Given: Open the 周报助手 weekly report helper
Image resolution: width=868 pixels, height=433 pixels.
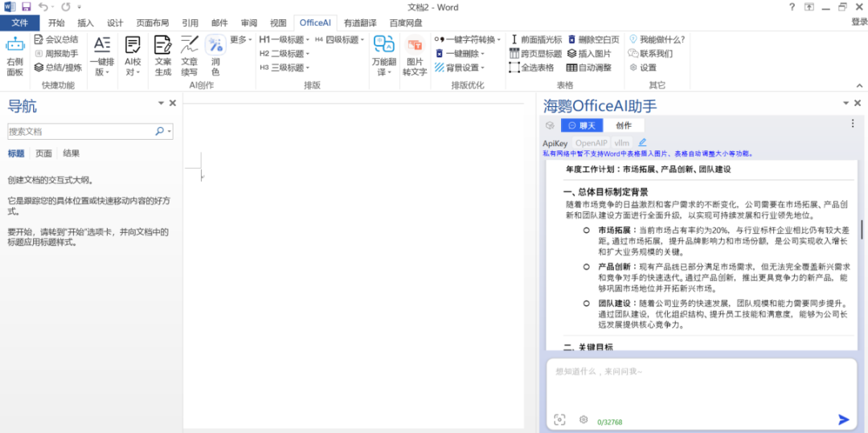Looking at the screenshot, I should [x=56, y=54].
